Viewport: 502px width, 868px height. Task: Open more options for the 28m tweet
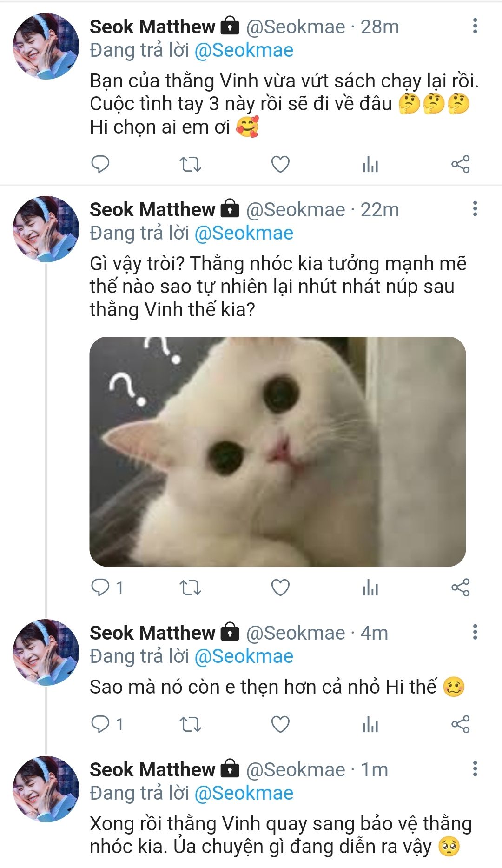click(475, 26)
